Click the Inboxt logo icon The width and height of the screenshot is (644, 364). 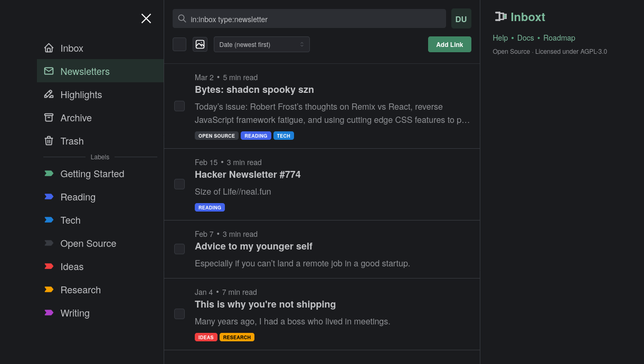[500, 16]
